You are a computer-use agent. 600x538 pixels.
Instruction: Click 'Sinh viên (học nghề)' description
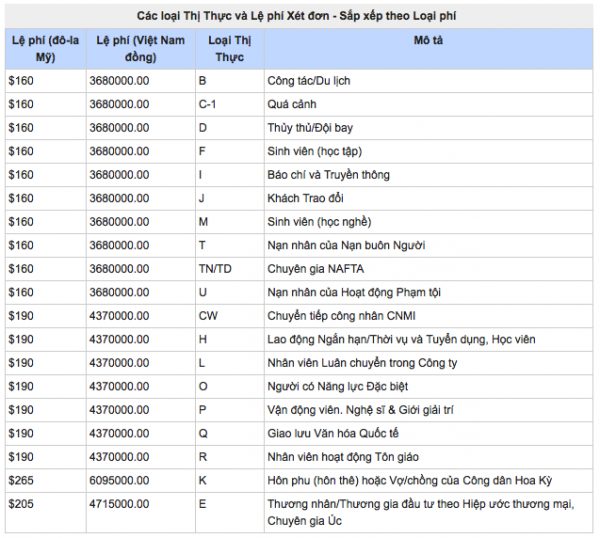point(429,222)
